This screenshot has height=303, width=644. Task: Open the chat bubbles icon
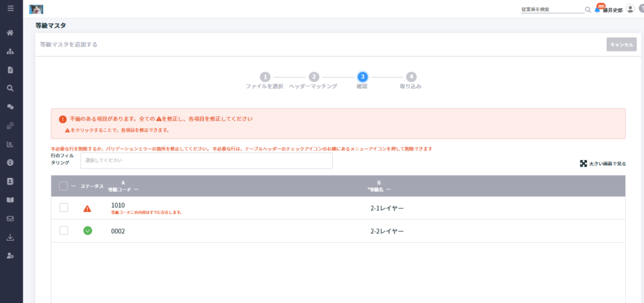[11, 107]
